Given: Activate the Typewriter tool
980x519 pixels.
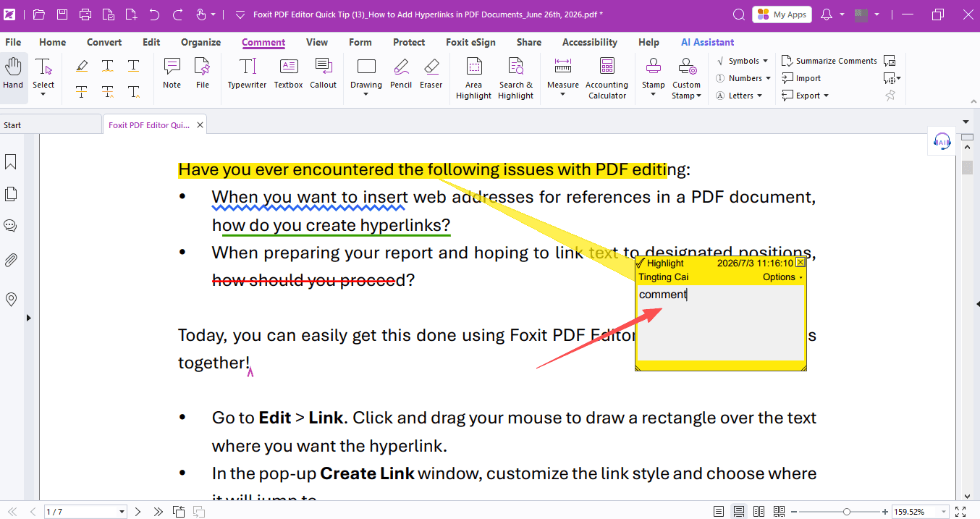Looking at the screenshot, I should (248, 74).
